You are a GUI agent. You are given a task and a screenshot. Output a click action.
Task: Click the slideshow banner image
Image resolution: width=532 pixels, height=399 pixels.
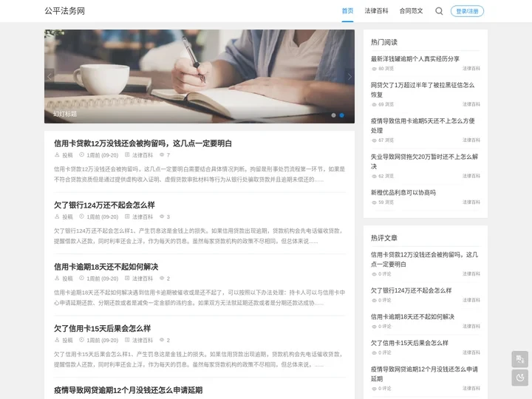[199, 76]
